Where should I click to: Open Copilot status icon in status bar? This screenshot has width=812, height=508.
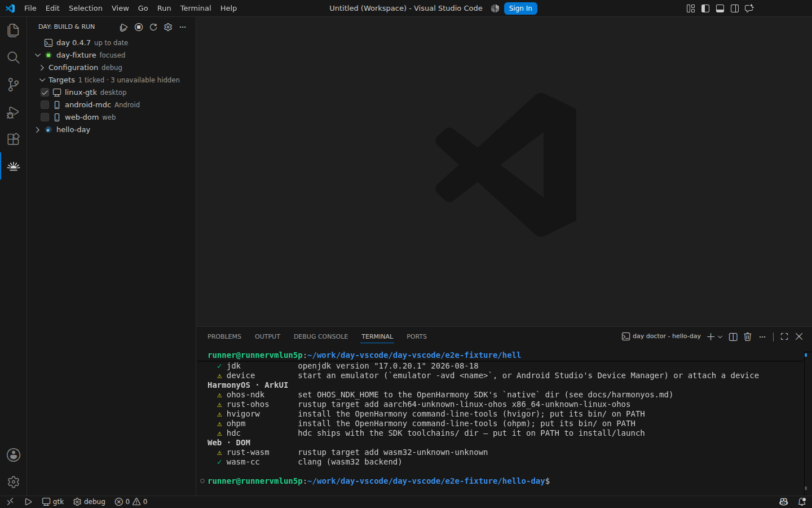[784, 502]
